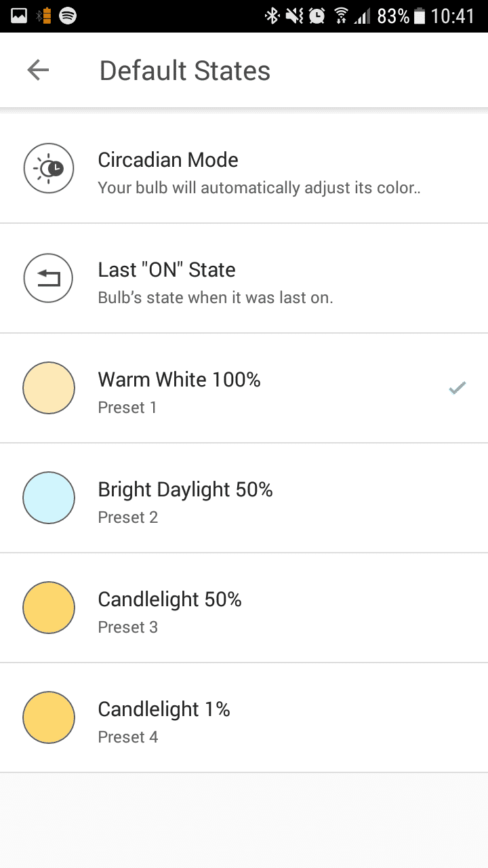488x868 pixels.
Task: Tap the Candlelight 1% orange swatch
Action: (x=49, y=717)
